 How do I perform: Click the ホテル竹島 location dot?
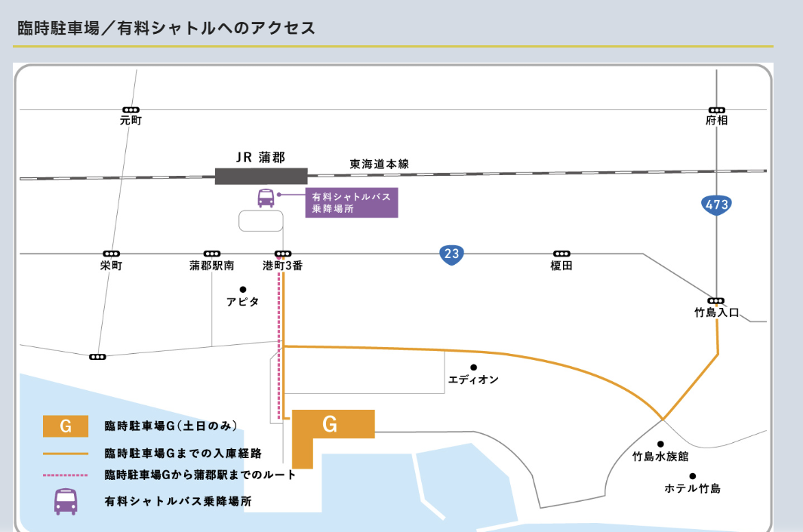pyautogui.click(x=692, y=476)
